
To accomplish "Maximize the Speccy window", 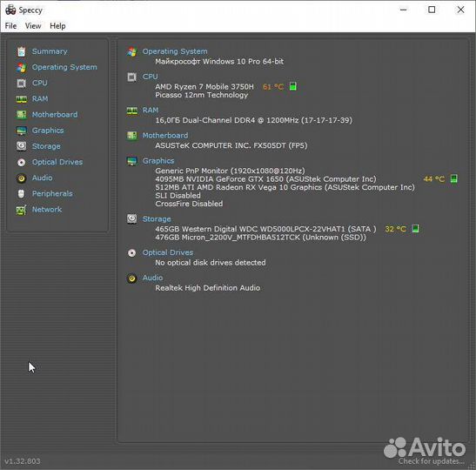I will point(432,10).
